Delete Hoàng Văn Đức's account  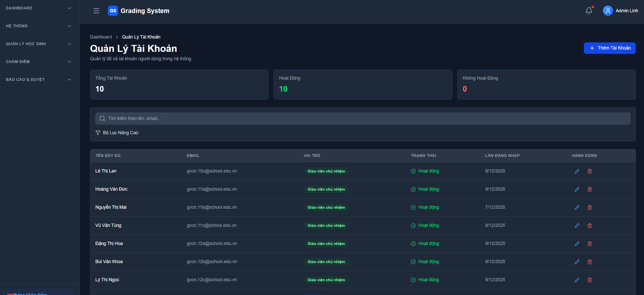[x=589, y=189]
